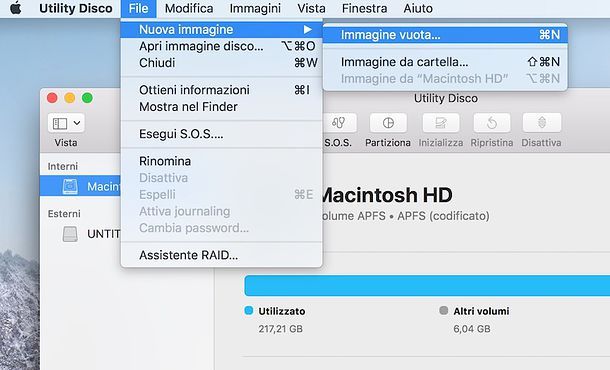The width and height of the screenshot is (610, 370).
Task: Click the blue Utilizzato legend dot
Action: 249,310
